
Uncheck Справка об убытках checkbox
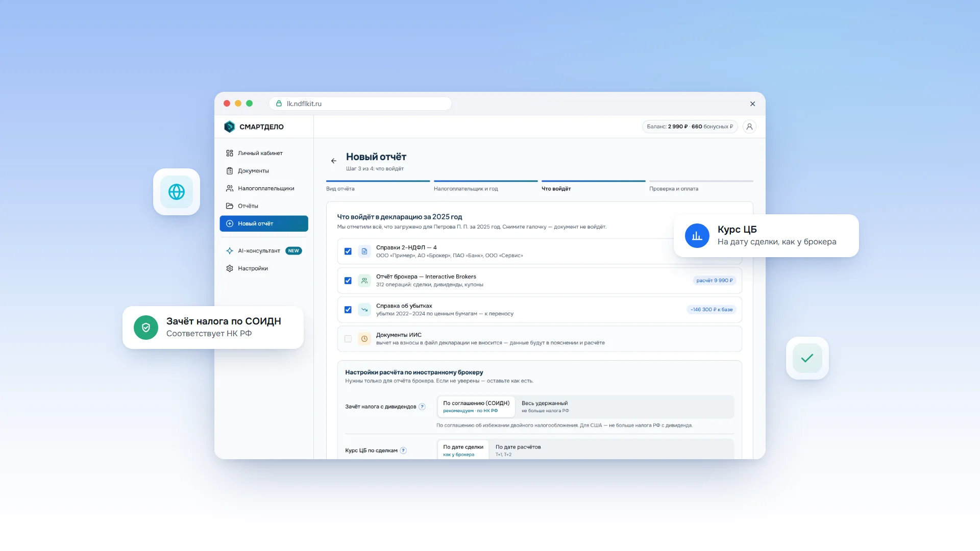[x=348, y=310]
